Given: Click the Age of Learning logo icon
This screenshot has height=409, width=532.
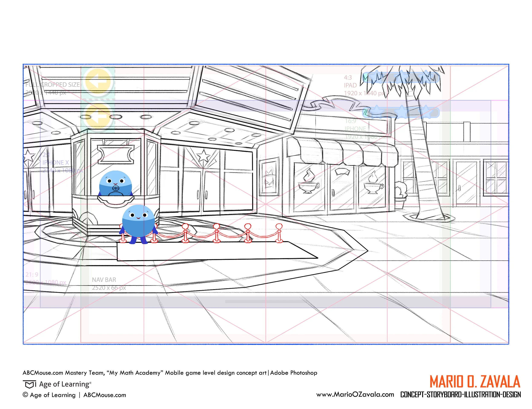Looking at the screenshot, I should [x=29, y=384].
